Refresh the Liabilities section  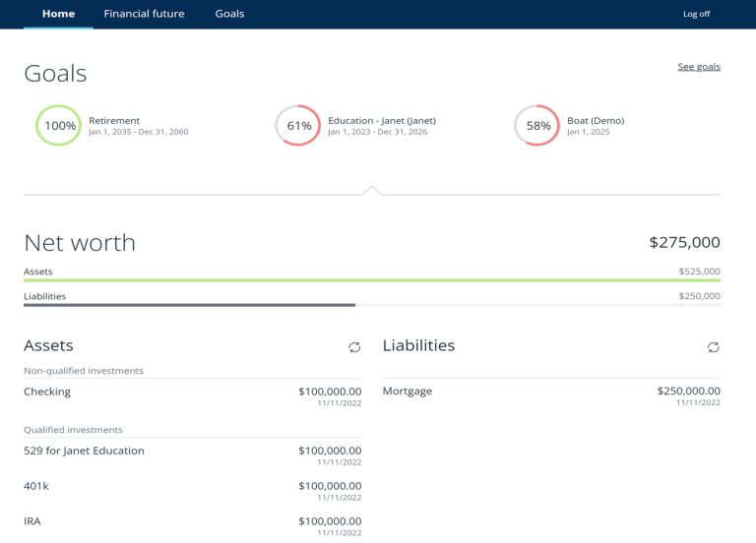point(713,347)
